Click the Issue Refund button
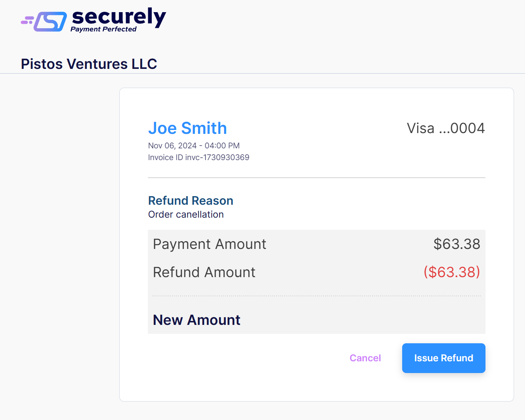 coord(443,358)
